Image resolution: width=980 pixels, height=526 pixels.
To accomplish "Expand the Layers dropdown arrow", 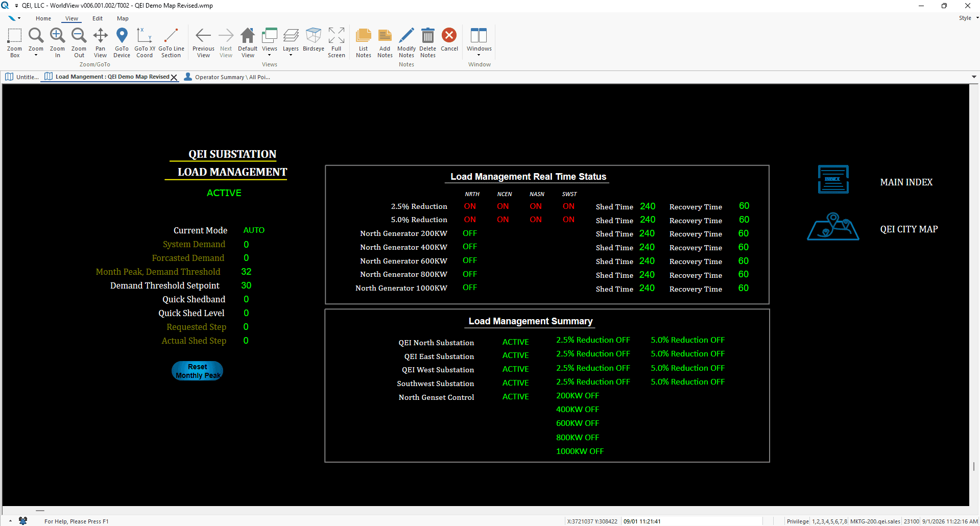I will [x=291, y=55].
